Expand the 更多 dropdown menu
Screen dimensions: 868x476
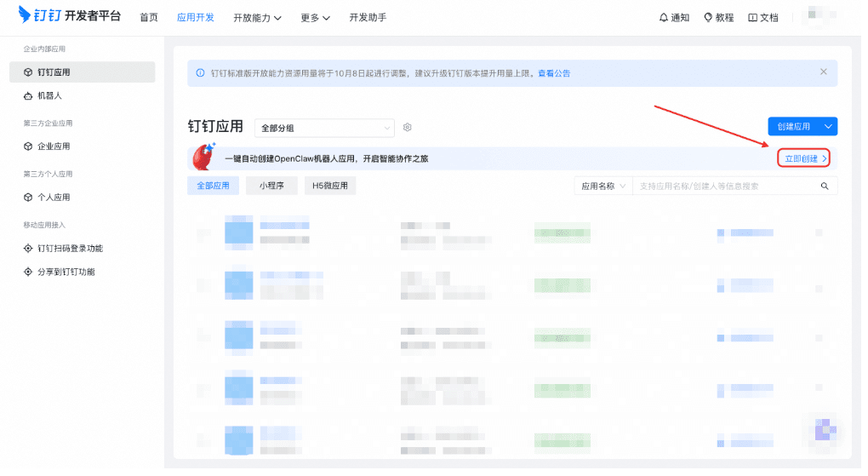(x=317, y=18)
